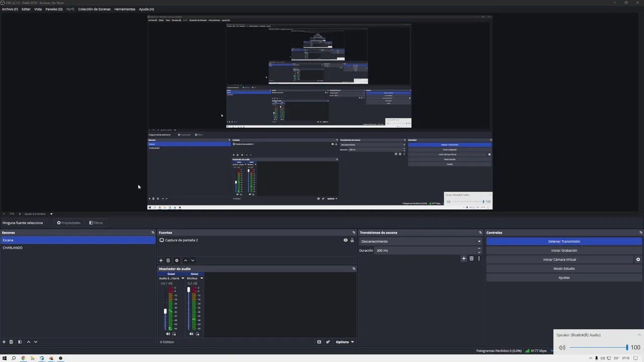Open desktop audio channel dropdown arrow
This screenshot has width=644, height=362.
pyautogui.click(x=183, y=278)
